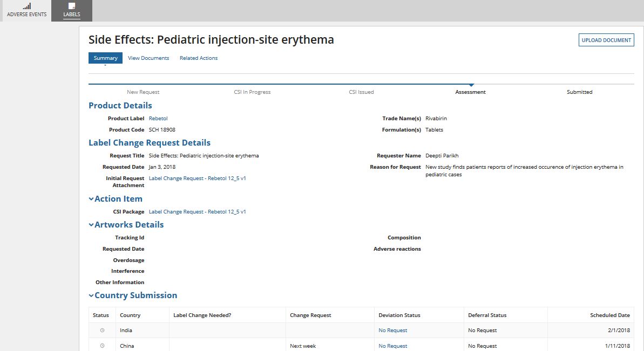Click the Upload Document button
Viewport: 644px width, 351px height.
coord(606,40)
